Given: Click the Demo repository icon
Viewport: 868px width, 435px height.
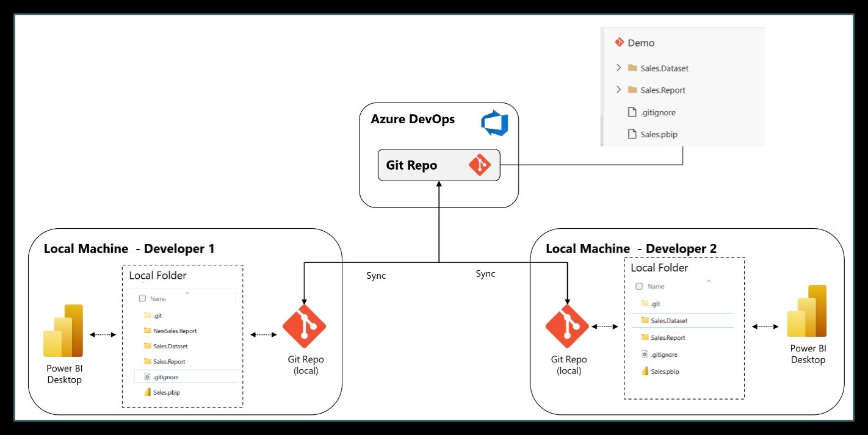Looking at the screenshot, I should pos(619,42).
